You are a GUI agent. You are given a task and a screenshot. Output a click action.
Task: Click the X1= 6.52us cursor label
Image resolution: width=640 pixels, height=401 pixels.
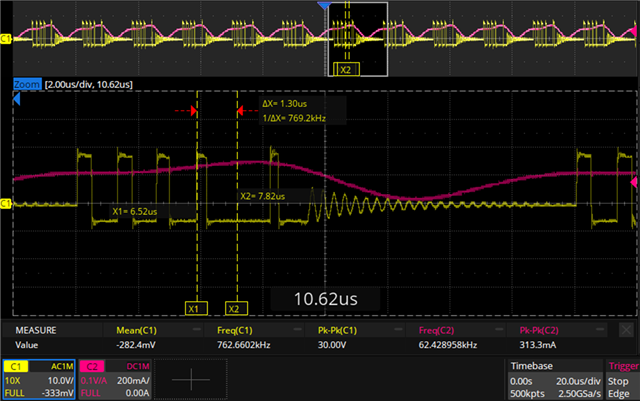(135, 212)
